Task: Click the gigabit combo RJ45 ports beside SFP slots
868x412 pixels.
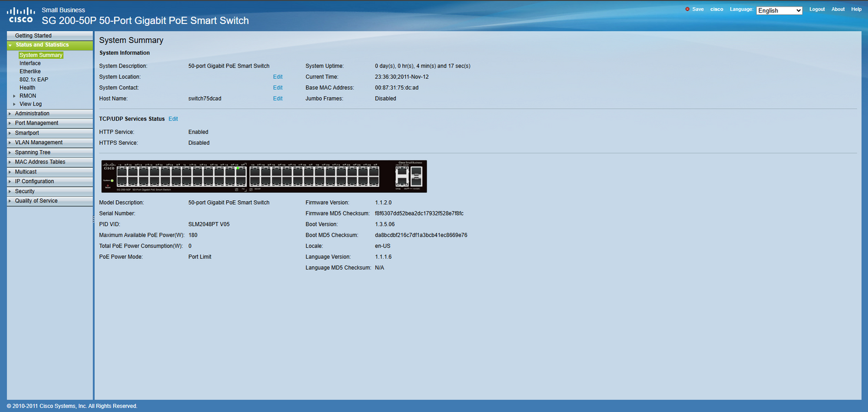Action: pos(402,176)
